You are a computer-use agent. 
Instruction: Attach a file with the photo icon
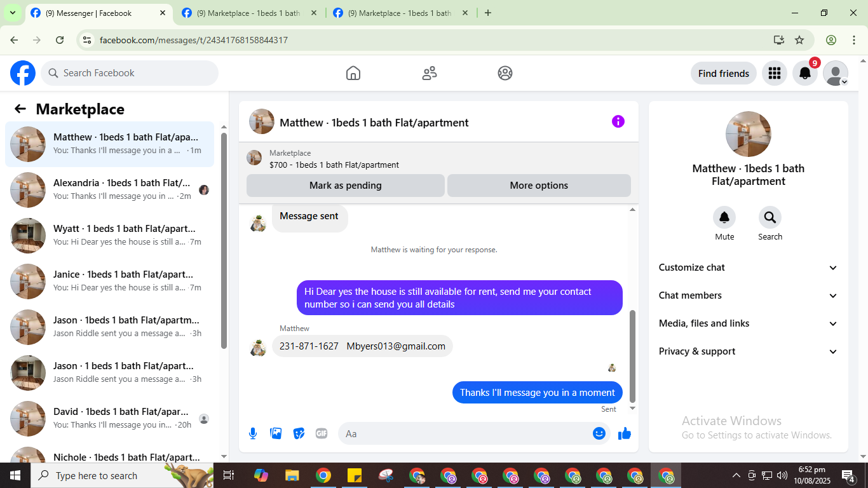click(276, 433)
